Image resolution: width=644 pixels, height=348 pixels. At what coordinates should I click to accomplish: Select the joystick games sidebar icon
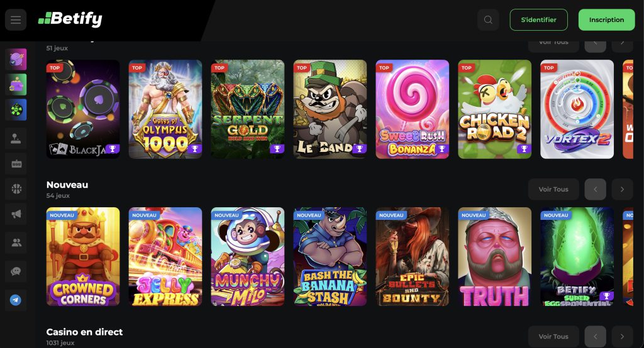16,139
